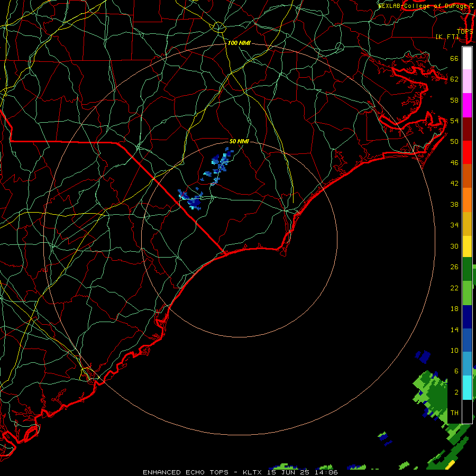Click the bright yellow legend swatch

pyautogui.click(x=467, y=246)
